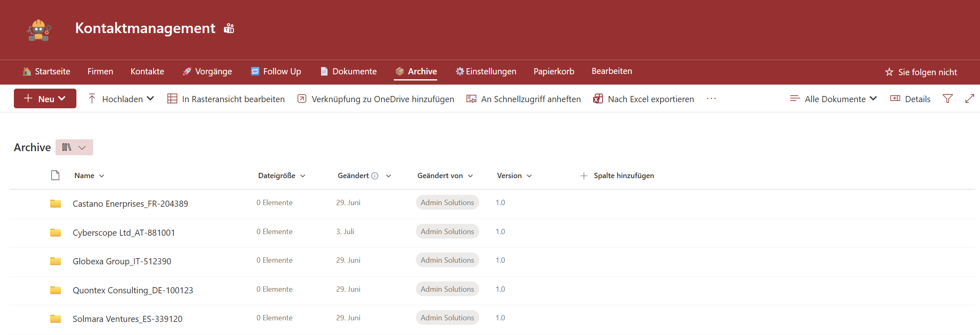The width and height of the screenshot is (980, 335).
Task: Go to the Vorgänge navigation tab
Action: (207, 71)
